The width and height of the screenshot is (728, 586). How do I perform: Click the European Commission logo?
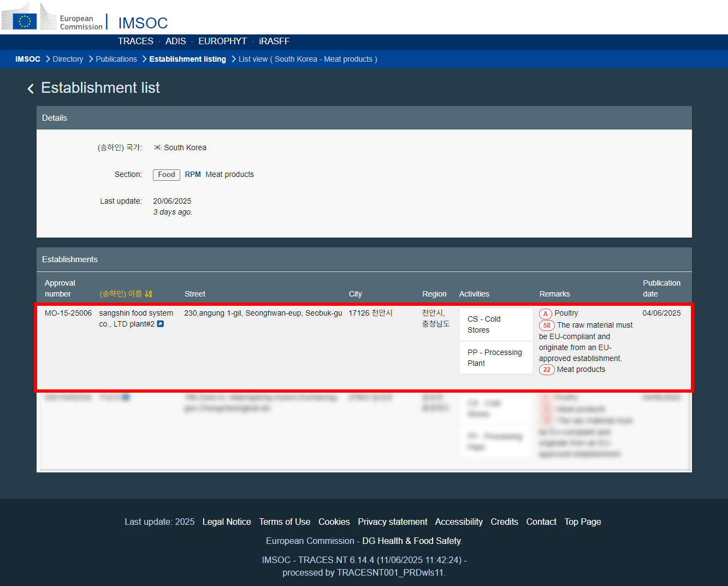tap(52, 17)
